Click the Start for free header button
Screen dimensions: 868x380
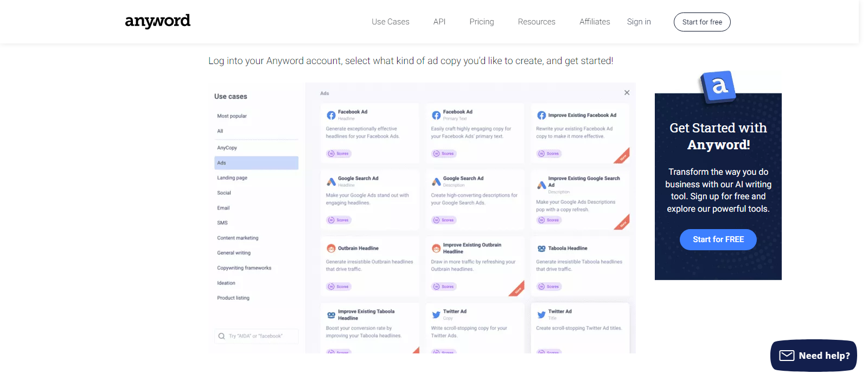click(x=702, y=22)
